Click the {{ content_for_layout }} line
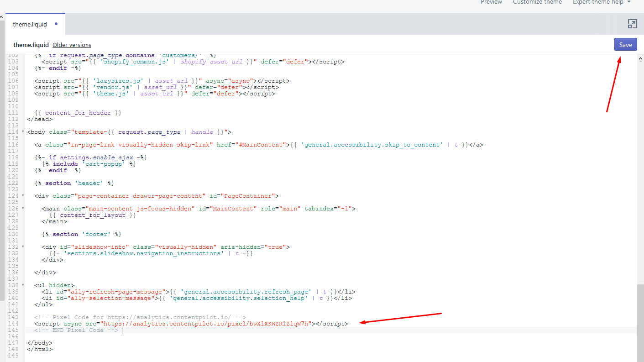The image size is (644, 362). [93, 215]
